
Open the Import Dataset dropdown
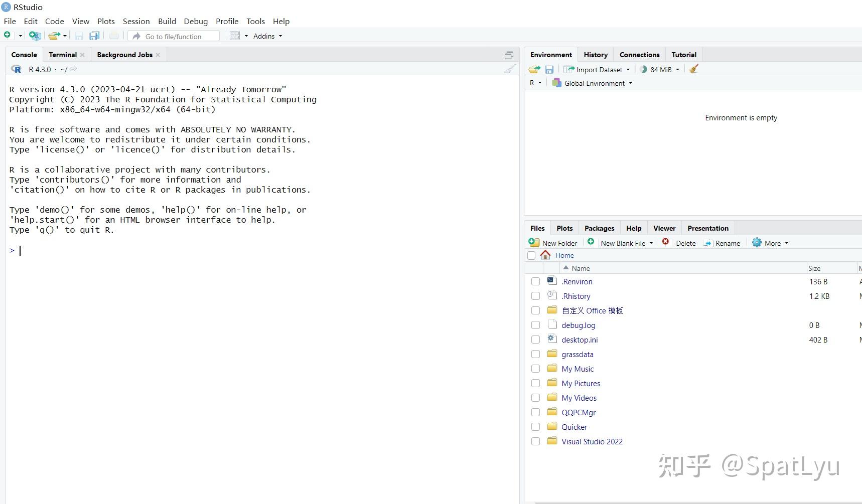coord(596,70)
